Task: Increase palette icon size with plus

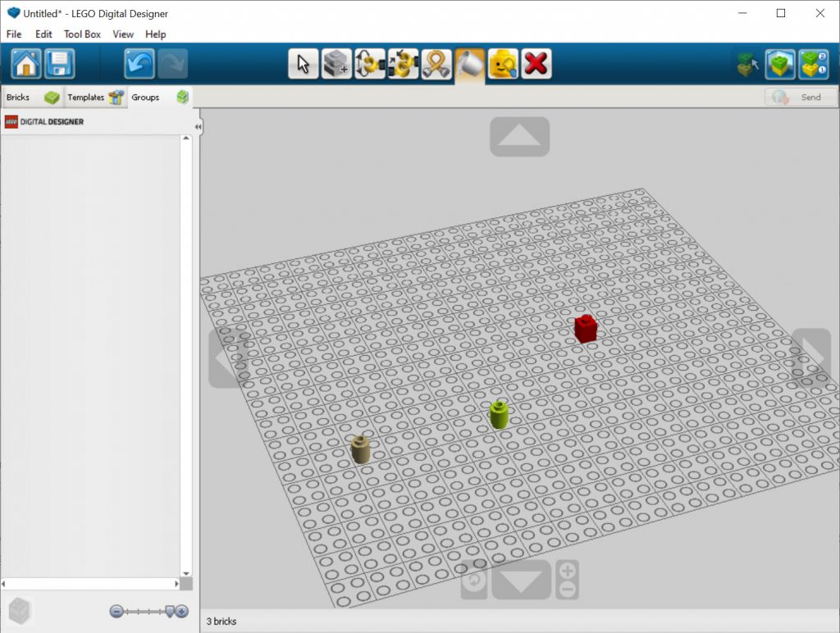Action: click(x=182, y=611)
